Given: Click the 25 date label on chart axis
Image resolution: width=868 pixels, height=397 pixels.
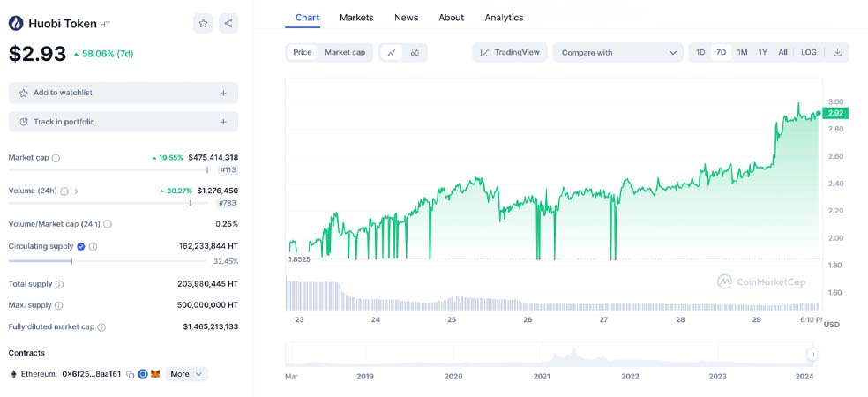Looking at the screenshot, I should tap(452, 319).
